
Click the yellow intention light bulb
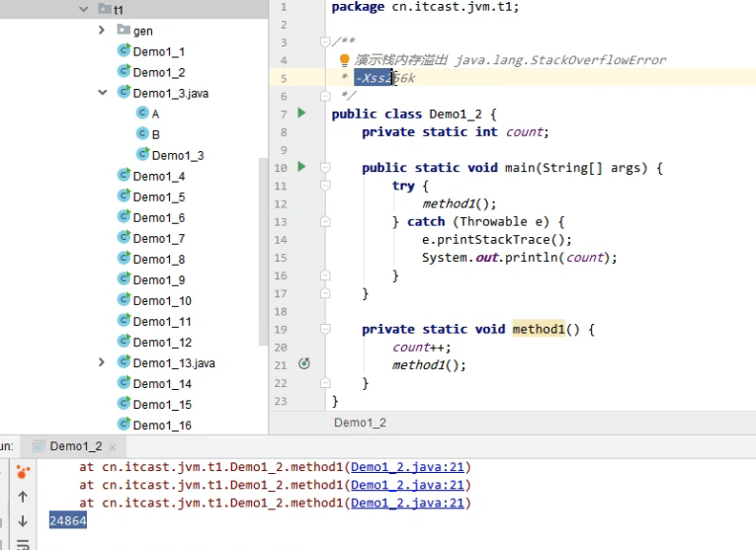tap(344, 59)
